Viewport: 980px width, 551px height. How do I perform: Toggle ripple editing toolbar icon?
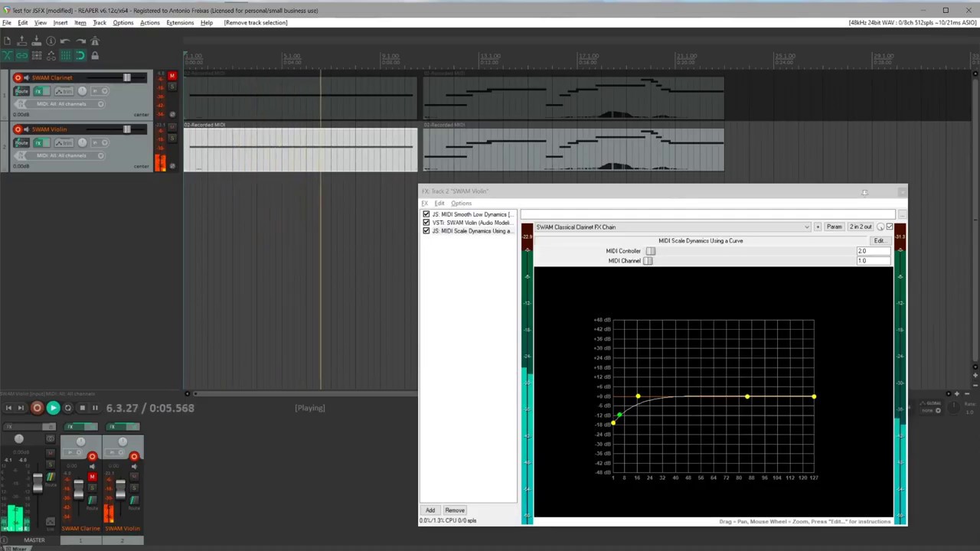click(x=36, y=56)
